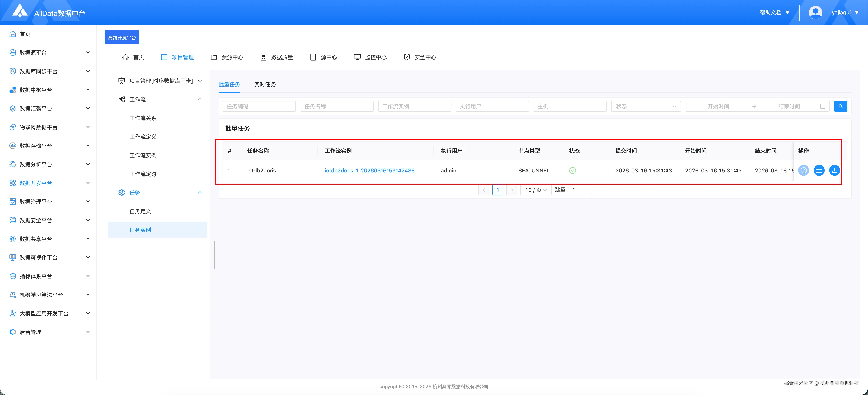The height and width of the screenshot is (395, 868).
Task: Select 工作流定义 in the side menu
Action: pos(143,137)
